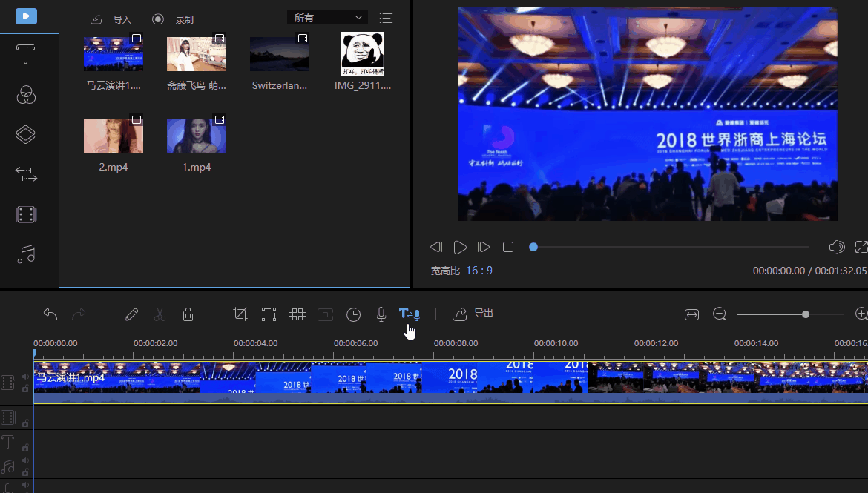Stop the preview playback
This screenshot has height=493, width=868.
pos(508,247)
